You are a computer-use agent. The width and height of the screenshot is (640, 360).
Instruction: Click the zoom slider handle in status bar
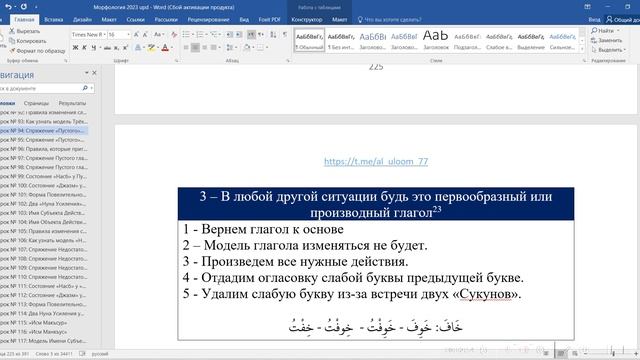(613, 353)
